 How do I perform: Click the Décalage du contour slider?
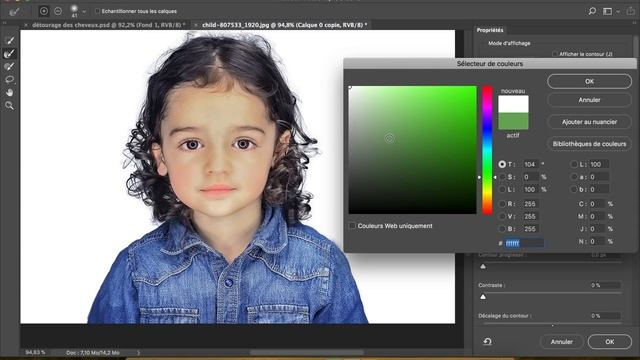pyautogui.click(x=553, y=324)
